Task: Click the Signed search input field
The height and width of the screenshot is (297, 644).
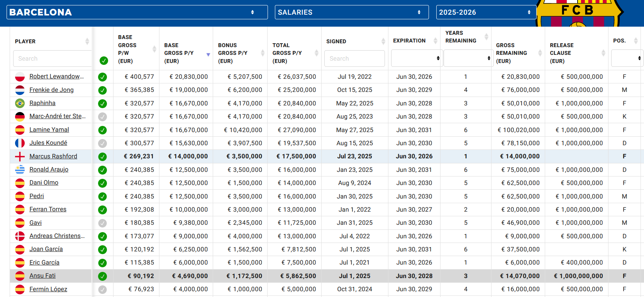Action: click(x=354, y=59)
